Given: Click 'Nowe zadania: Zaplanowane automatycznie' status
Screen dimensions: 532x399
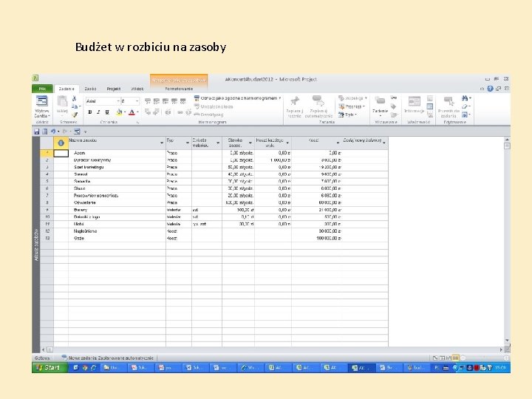Looking at the screenshot, I should [x=108, y=358].
